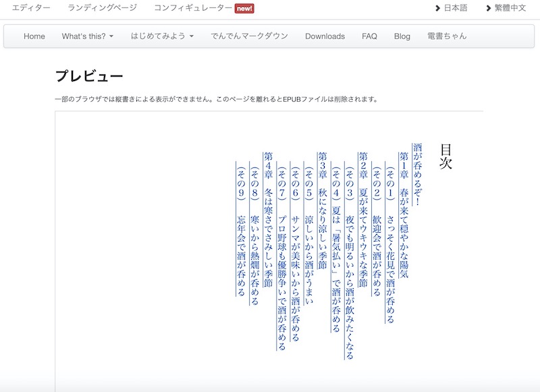Open the FAQ page
Screen dimensions: 540x392
369,36
